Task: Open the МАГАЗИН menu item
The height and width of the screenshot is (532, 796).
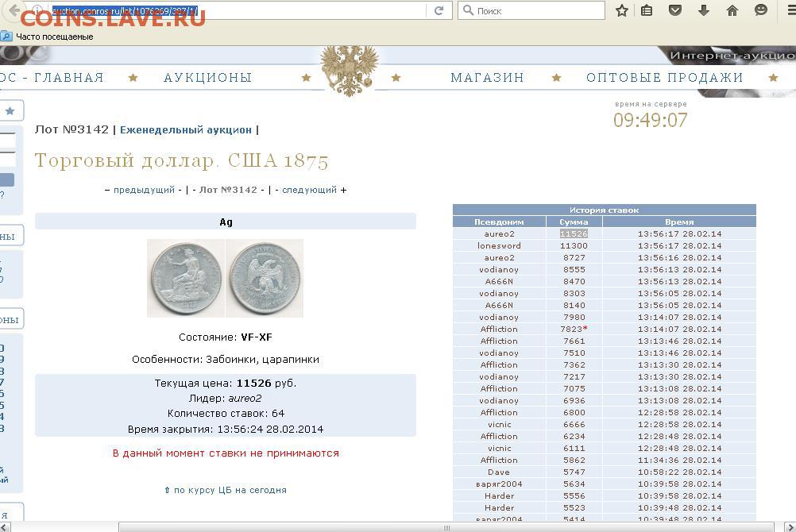Action: (487, 78)
